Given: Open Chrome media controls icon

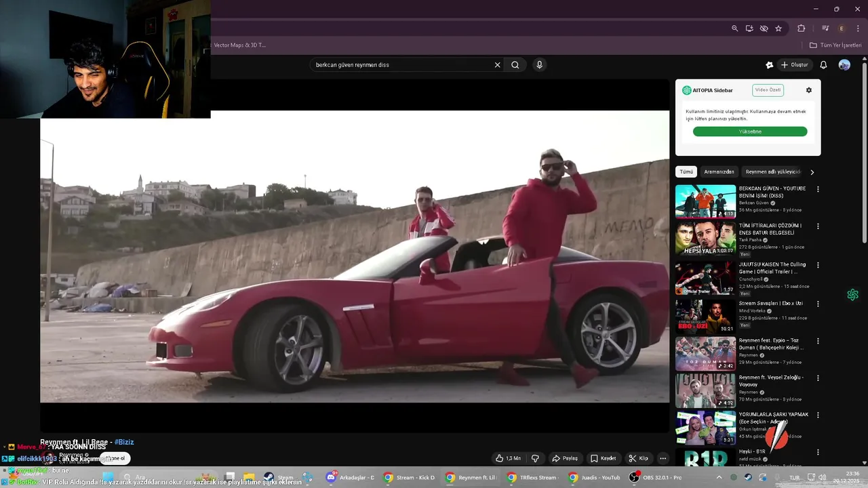Looking at the screenshot, I should pyautogui.click(x=825, y=28).
